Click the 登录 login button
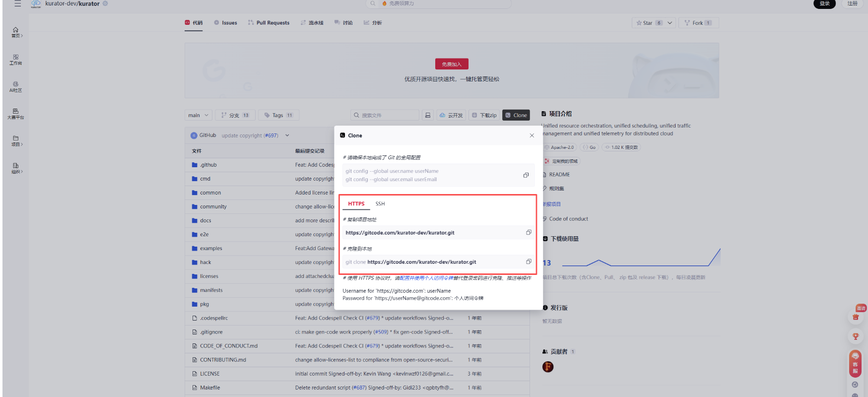The height and width of the screenshot is (397, 868). [x=824, y=3]
